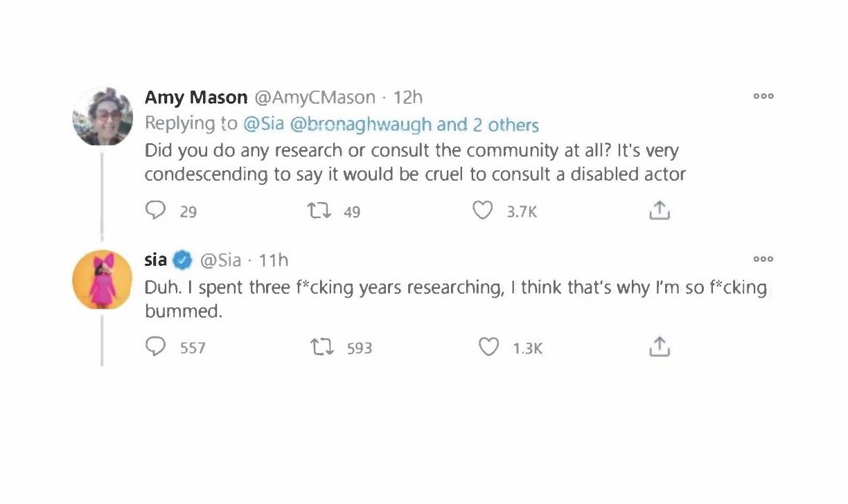Image resolution: width=848 pixels, height=504 pixels.
Task: Open more options menu on Sia's tweet
Action: (x=763, y=260)
